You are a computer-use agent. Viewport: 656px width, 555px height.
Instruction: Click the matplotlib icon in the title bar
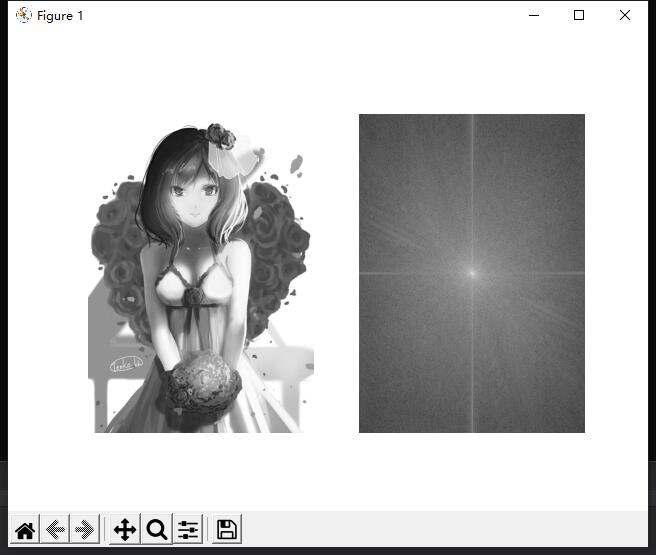24,15
